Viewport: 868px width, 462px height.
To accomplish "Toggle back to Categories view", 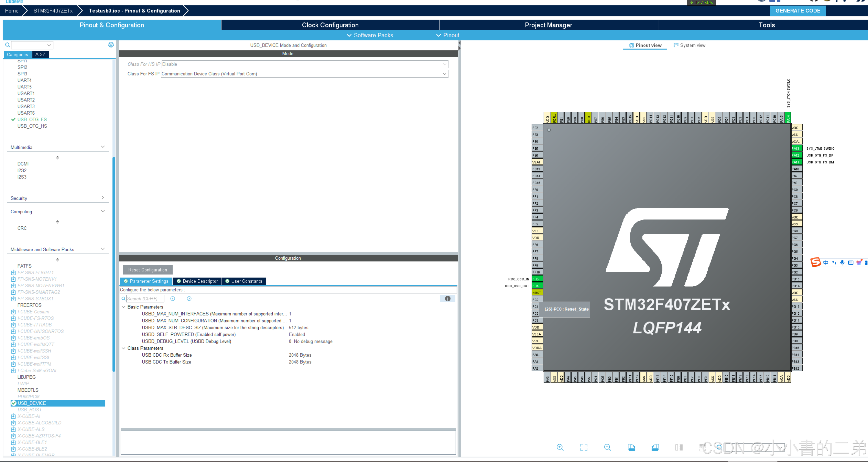I will pyautogui.click(x=17, y=54).
